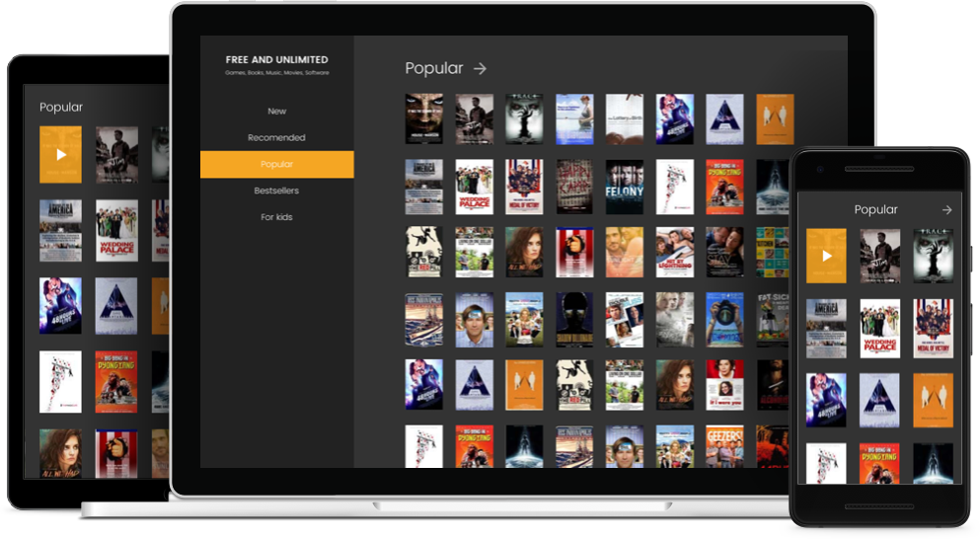Open the For kids category
980x539 pixels.
[x=276, y=217]
